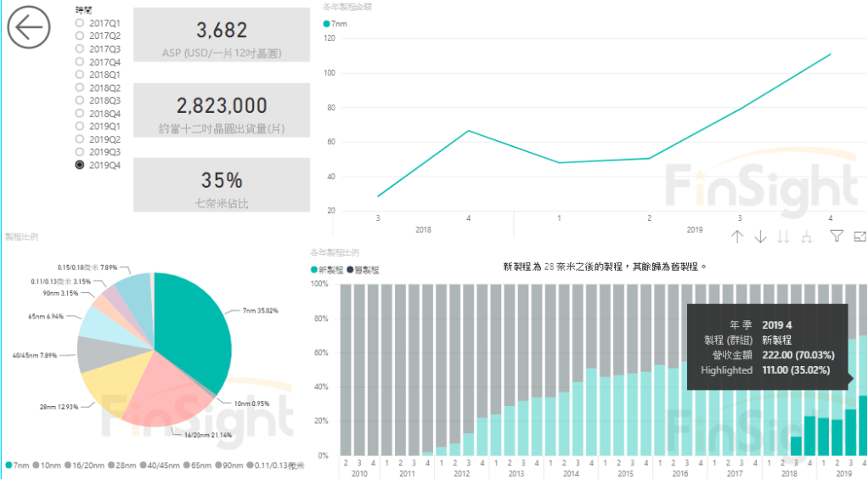Screen dimensions: 868x479
Task: Click expand all down hierarchy icon
Action: click(x=807, y=237)
